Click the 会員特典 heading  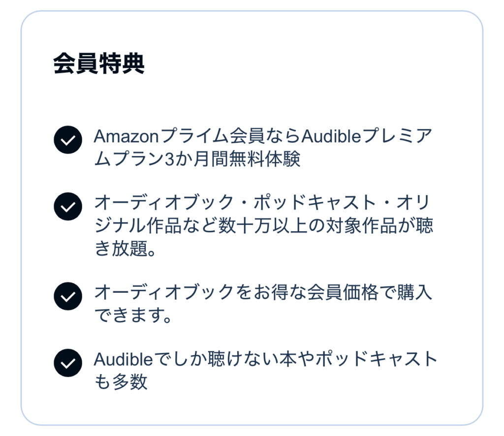tap(99, 63)
